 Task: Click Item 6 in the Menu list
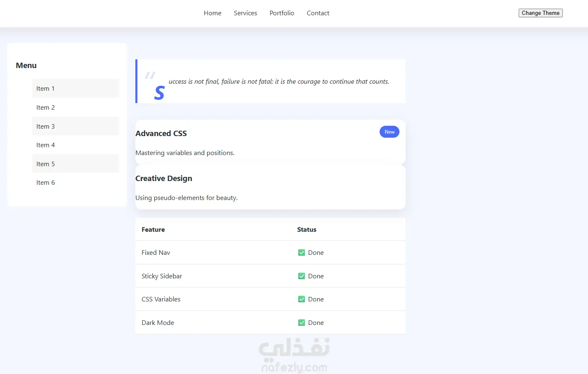[45, 183]
